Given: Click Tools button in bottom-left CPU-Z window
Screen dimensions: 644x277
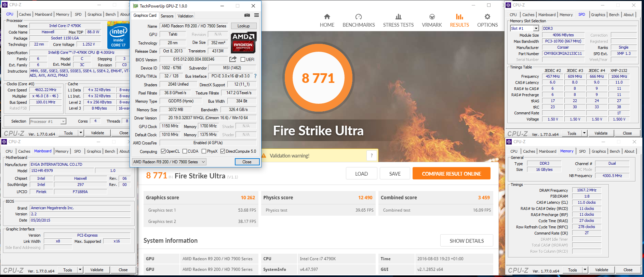Looking at the screenshot, I should point(68,270).
